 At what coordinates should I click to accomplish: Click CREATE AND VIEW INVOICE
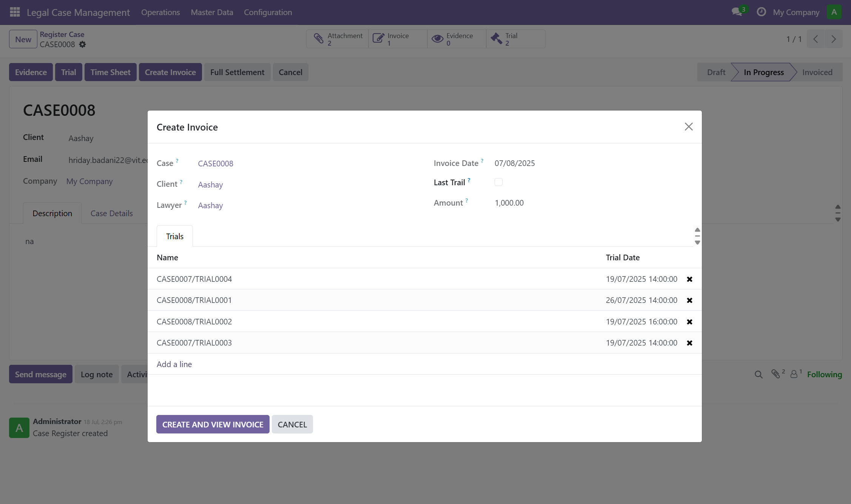(213, 424)
